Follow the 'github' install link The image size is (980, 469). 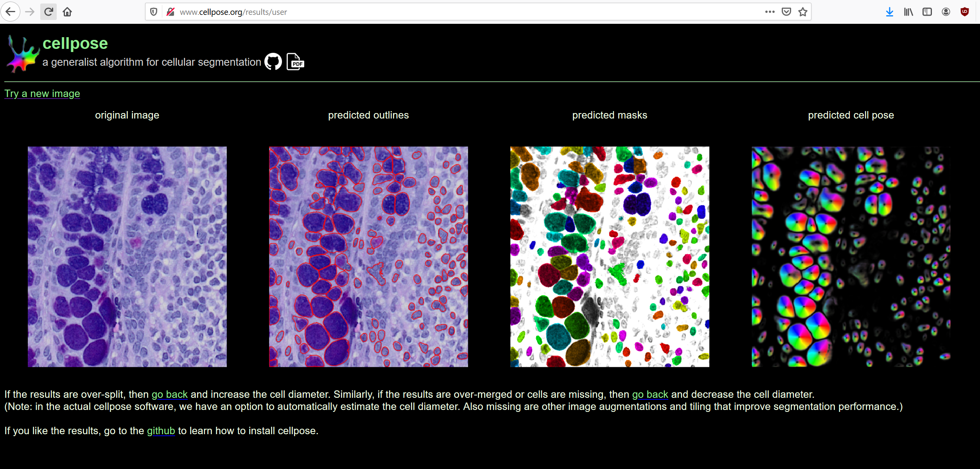click(x=161, y=431)
